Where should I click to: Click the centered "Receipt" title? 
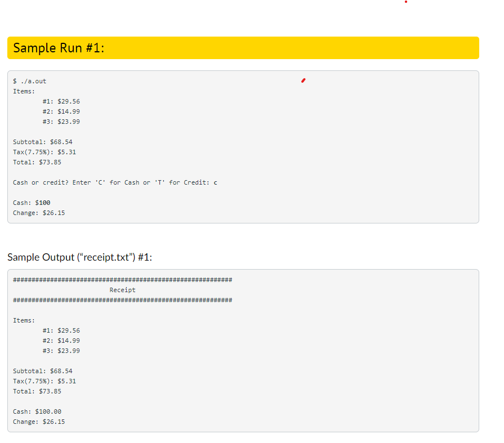coord(122,290)
